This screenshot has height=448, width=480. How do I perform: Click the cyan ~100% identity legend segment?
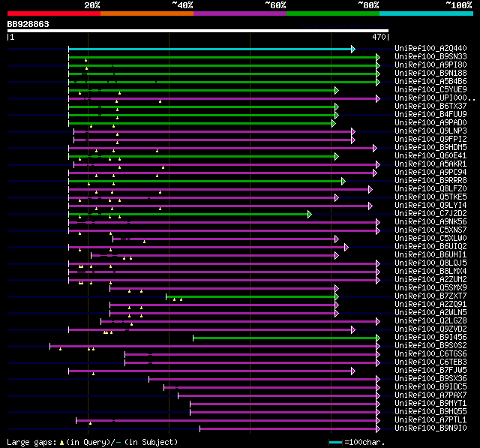tap(426, 14)
